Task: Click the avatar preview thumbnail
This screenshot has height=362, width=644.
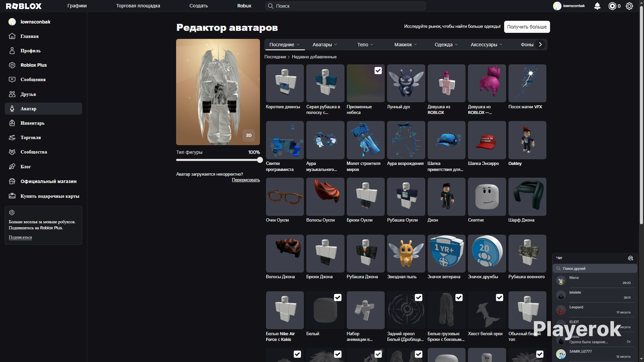Action: coord(218,92)
